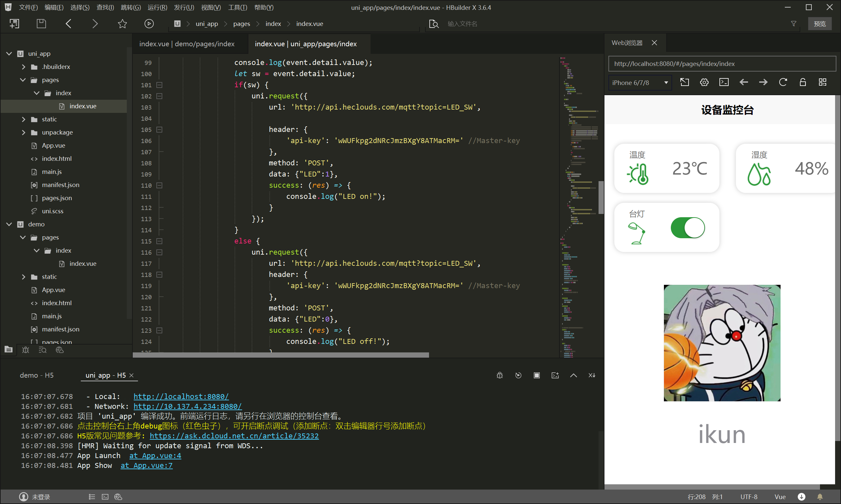The width and height of the screenshot is (841, 504).
Task: Collapse code fold at line 101
Action: (159, 85)
